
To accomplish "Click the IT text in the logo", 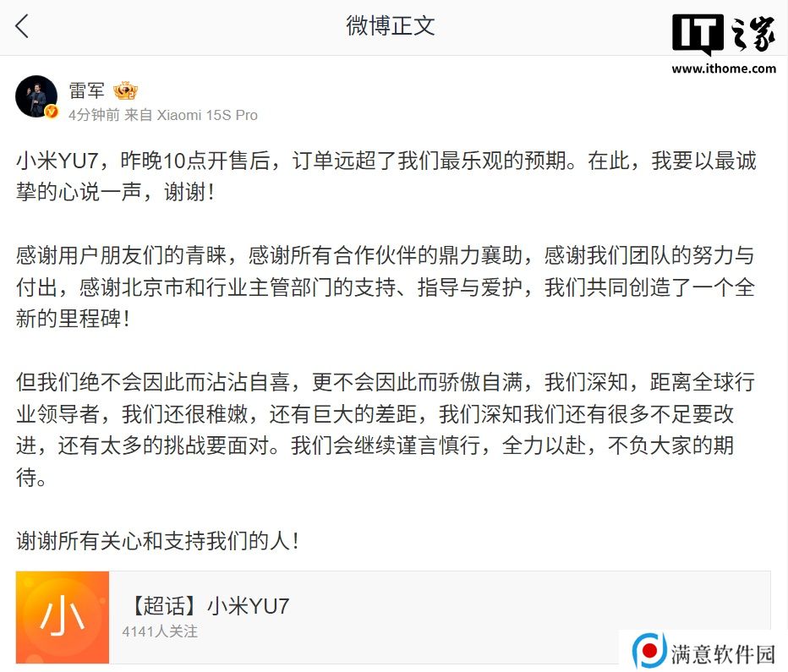I will tap(698, 33).
